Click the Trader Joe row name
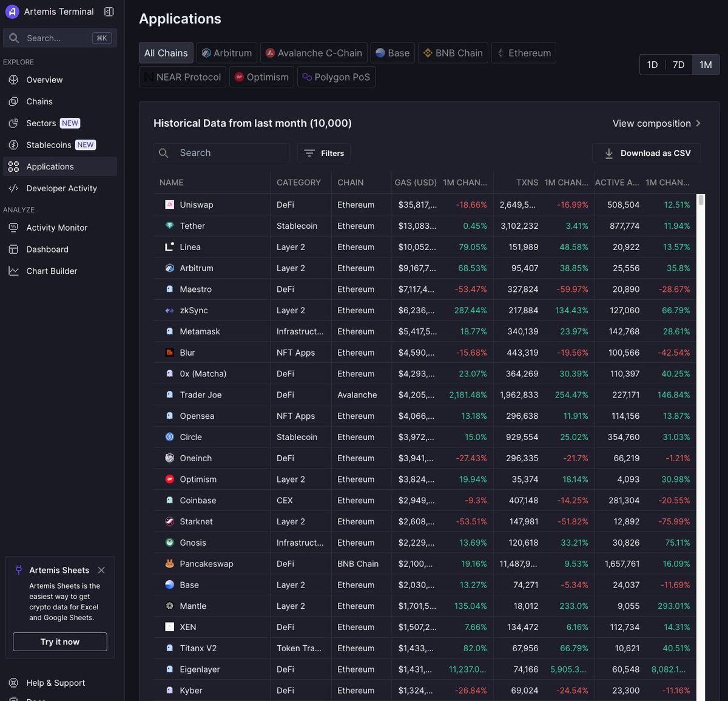728x701 pixels. tap(201, 395)
